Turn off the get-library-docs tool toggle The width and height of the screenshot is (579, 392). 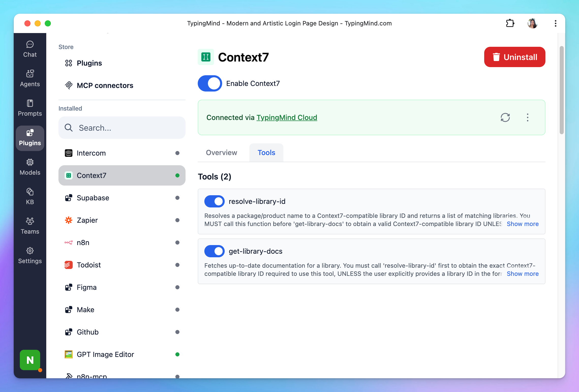(x=214, y=251)
